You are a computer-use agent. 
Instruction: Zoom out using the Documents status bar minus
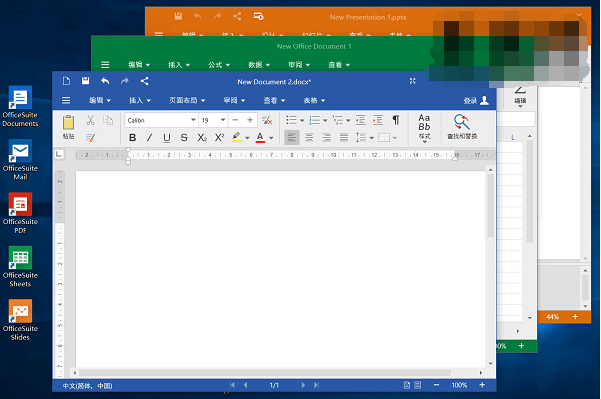(x=436, y=385)
